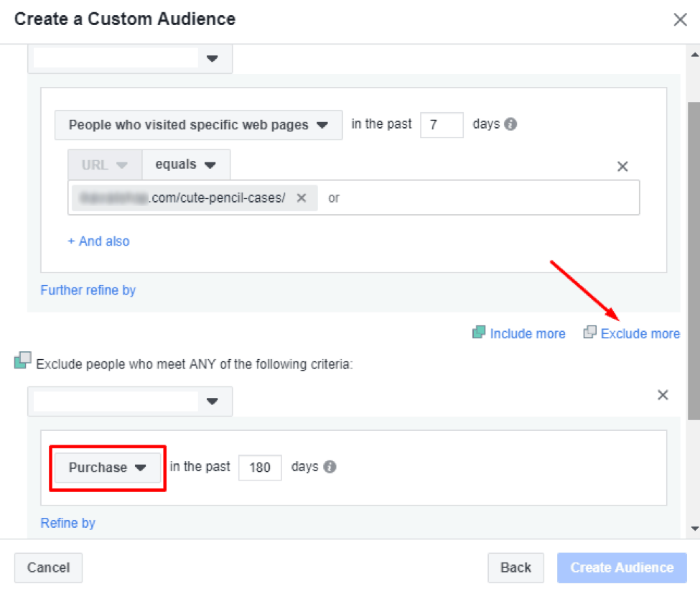Viewport: 700px width, 594px height.
Task: Expand the URL field dropdown
Action: 103,164
